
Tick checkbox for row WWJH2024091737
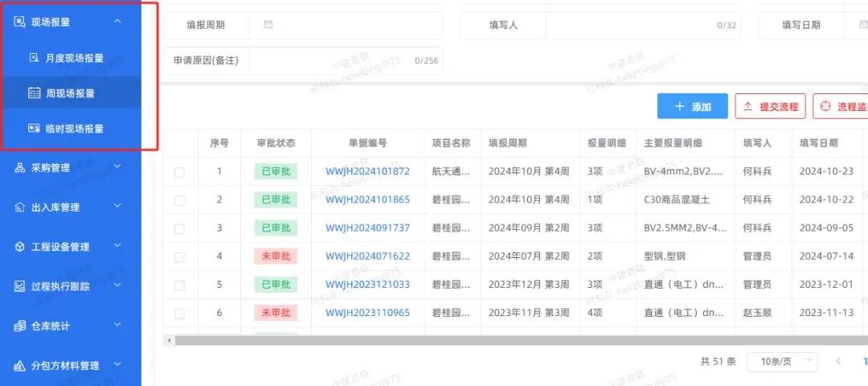click(x=179, y=228)
